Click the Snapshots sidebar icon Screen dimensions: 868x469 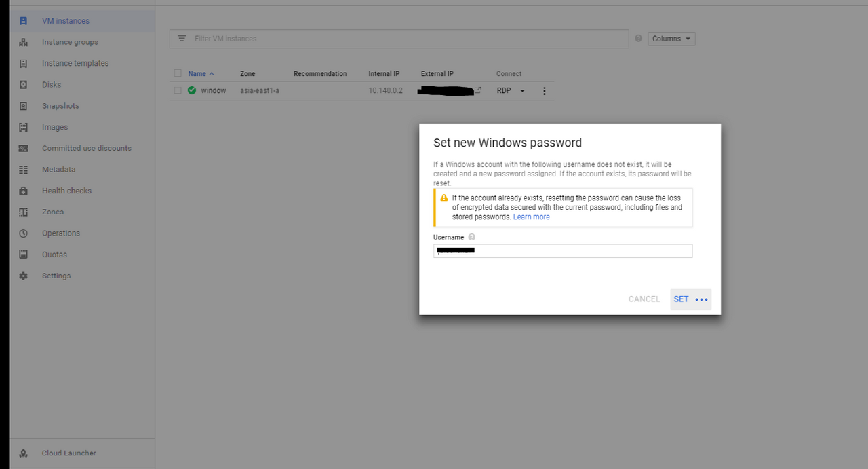[x=24, y=106]
